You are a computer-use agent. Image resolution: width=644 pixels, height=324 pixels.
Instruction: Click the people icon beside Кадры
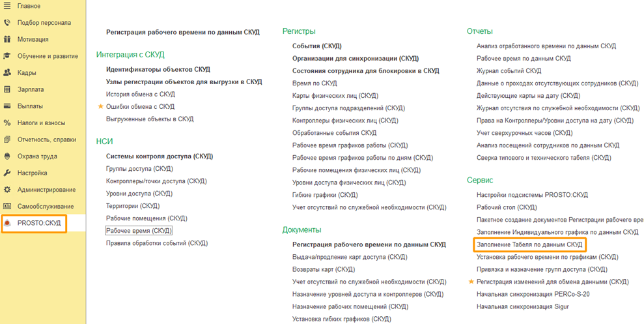[x=7, y=72]
